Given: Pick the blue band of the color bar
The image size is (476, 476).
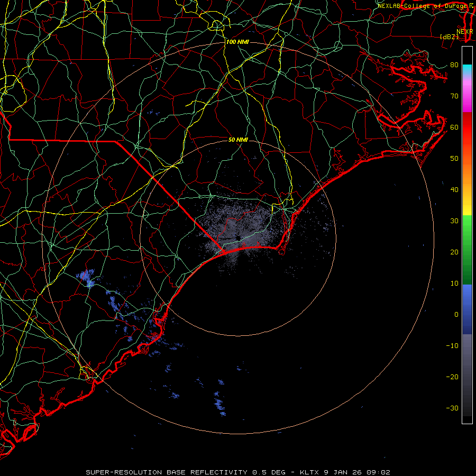Looking at the screenshot, I should coord(467,309).
